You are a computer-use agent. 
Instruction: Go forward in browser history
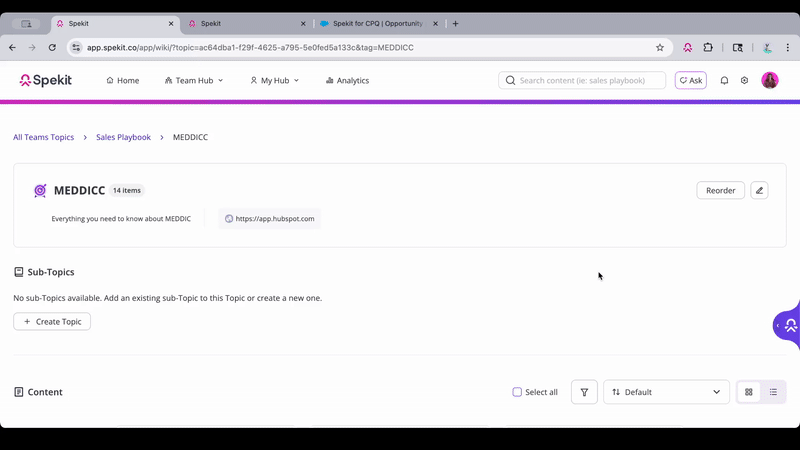tap(32, 47)
